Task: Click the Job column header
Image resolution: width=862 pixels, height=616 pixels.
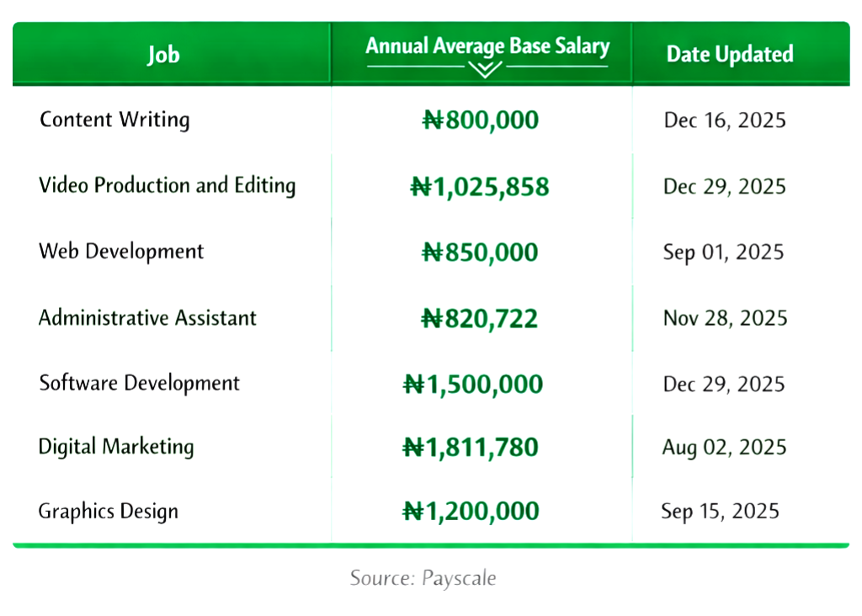Action: click(x=163, y=55)
